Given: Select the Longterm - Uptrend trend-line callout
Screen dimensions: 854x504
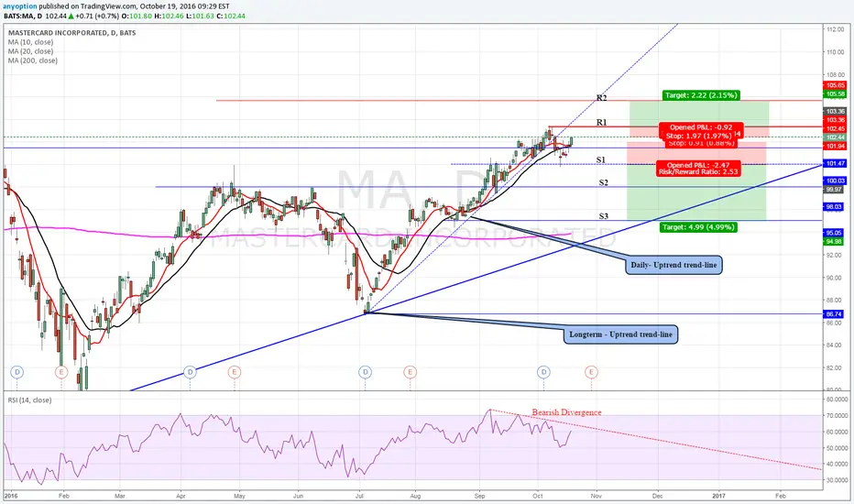Looking at the screenshot, I should pos(621,334).
